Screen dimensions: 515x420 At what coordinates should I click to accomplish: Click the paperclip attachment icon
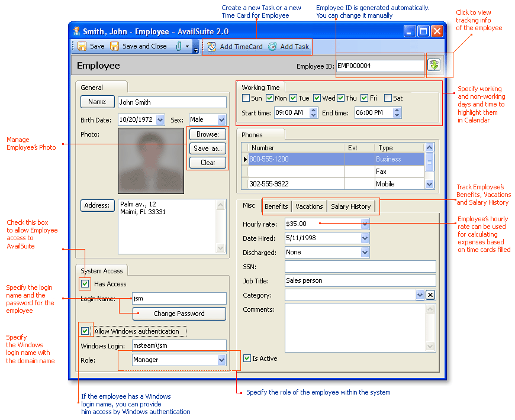[178, 46]
